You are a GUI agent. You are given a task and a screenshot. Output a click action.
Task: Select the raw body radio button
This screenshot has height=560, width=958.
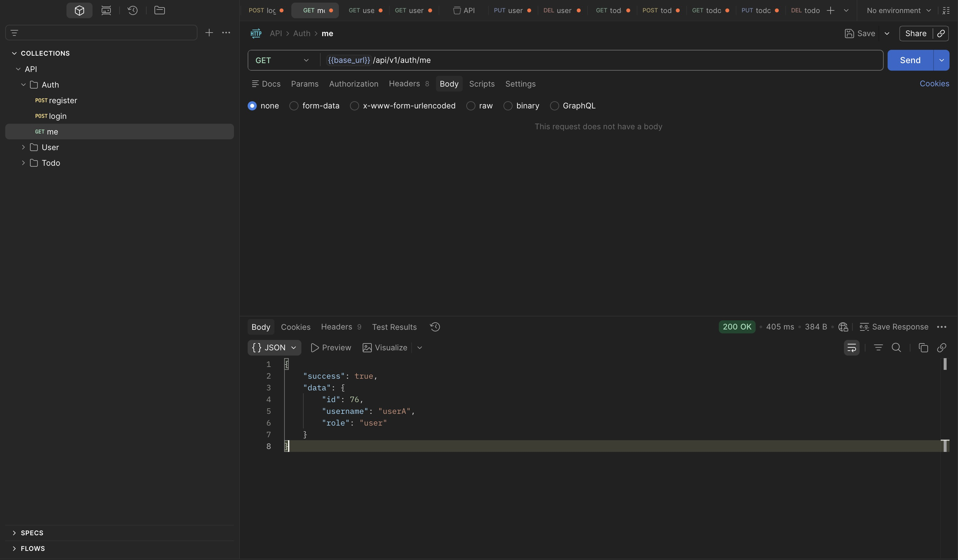pyautogui.click(x=471, y=105)
